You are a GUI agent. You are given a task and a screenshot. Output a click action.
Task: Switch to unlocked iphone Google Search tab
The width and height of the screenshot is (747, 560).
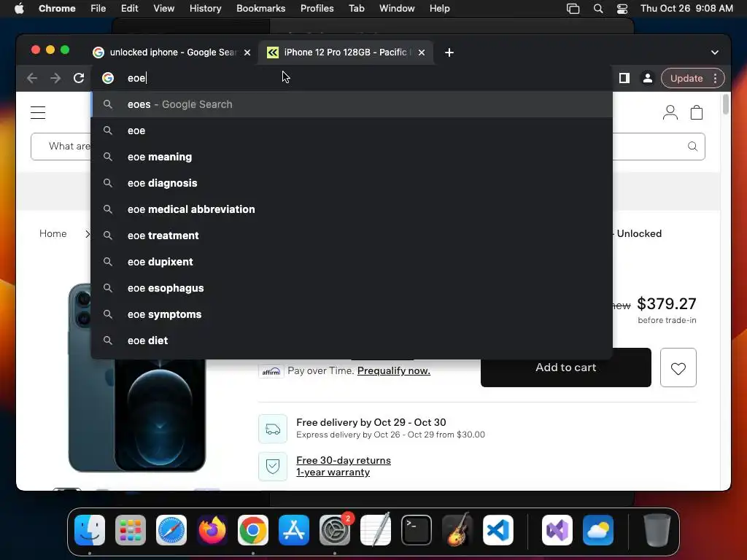172,52
